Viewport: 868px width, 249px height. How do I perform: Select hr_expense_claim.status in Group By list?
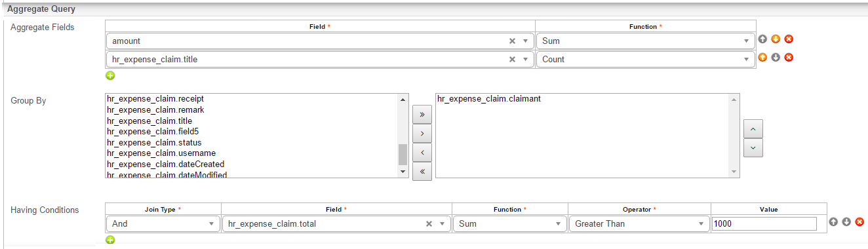pyautogui.click(x=154, y=142)
